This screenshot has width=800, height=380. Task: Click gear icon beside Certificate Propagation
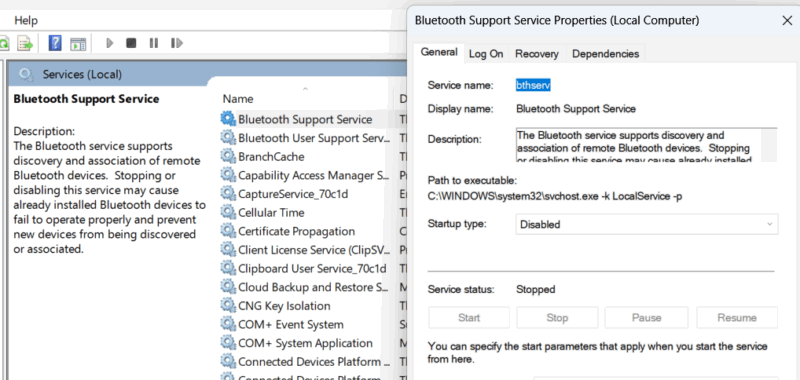pos(228,231)
